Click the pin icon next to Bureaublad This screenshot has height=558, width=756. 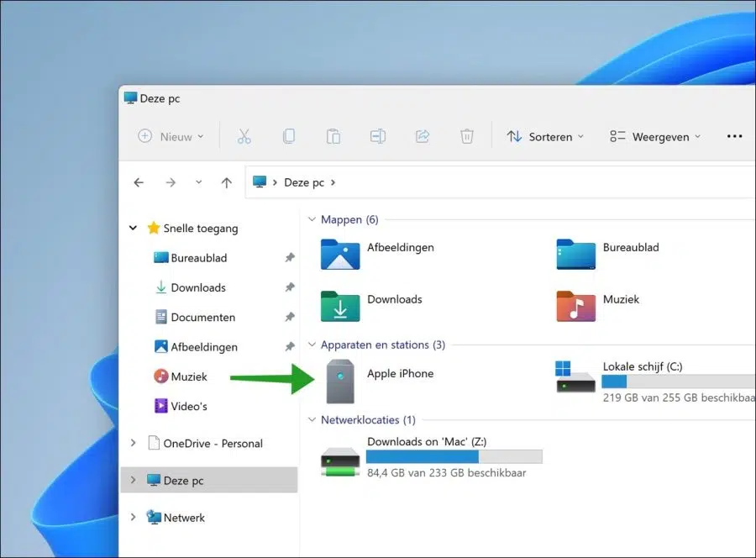(289, 257)
